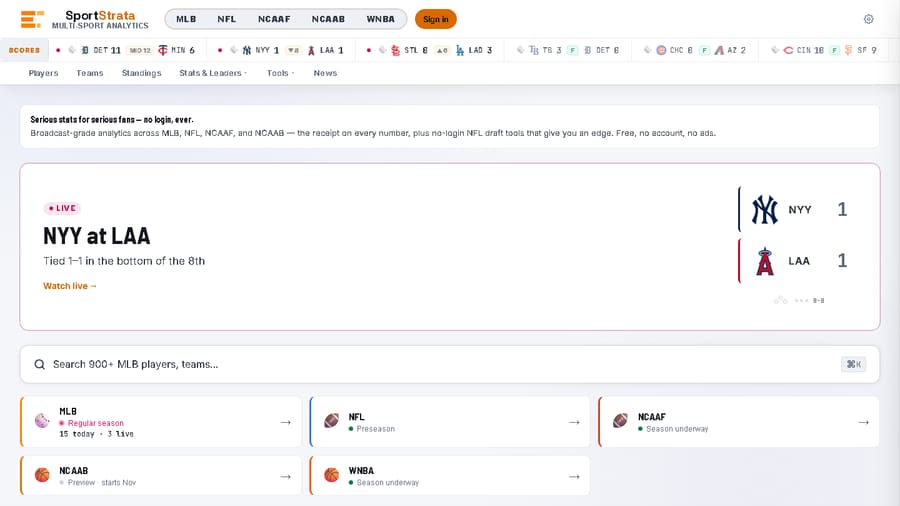Image resolution: width=900 pixels, height=506 pixels.
Task: Click the NYY at LAA headline
Action: pos(96,236)
